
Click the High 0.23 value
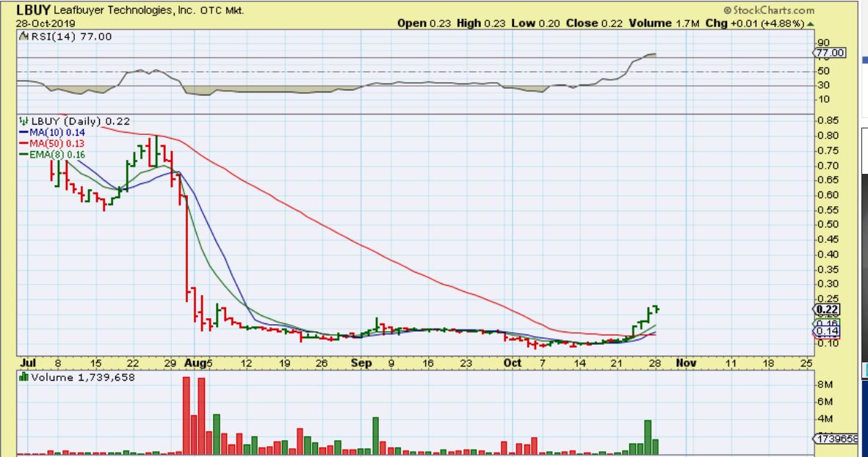(x=481, y=23)
